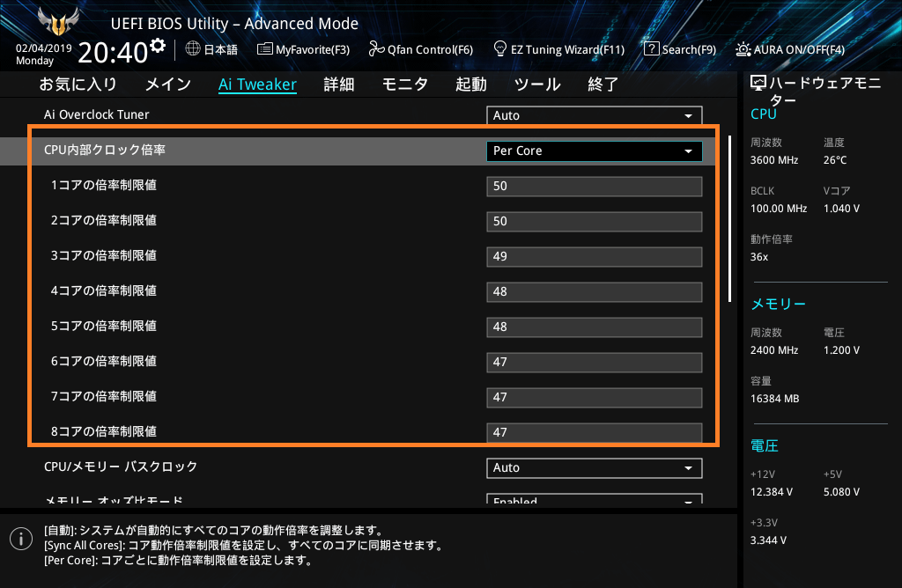This screenshot has height=588, width=902.
Task: Select the CPU内部クロック倍率 row label
Action: (105, 150)
